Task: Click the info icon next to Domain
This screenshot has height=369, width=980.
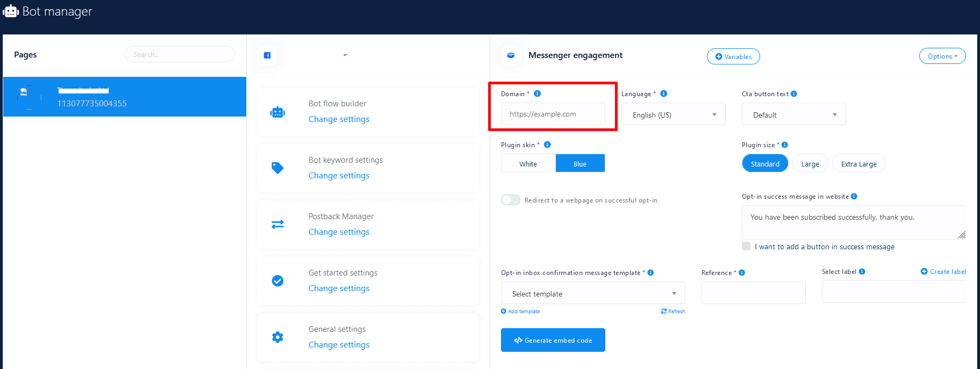Action: coord(537,93)
